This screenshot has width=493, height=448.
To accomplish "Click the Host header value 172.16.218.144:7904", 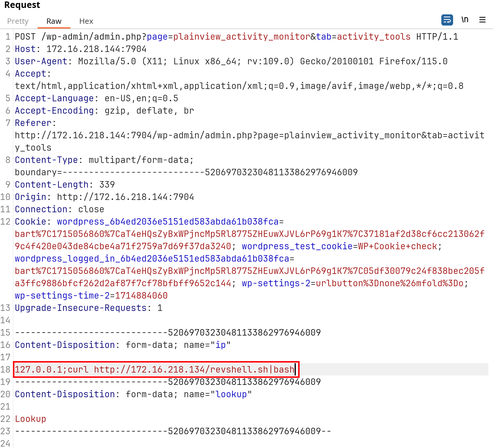I will [96, 49].
